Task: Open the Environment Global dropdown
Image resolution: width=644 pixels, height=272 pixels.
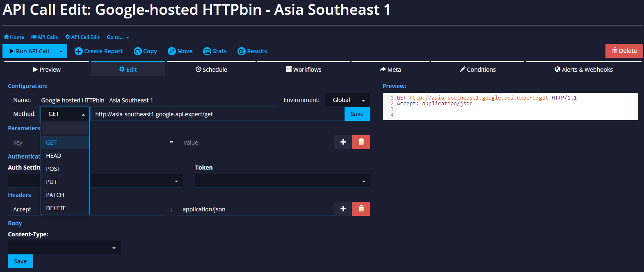Action: [x=347, y=100]
